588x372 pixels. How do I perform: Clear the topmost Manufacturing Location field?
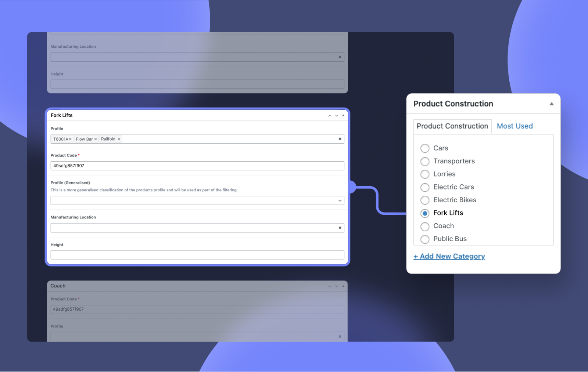point(340,57)
